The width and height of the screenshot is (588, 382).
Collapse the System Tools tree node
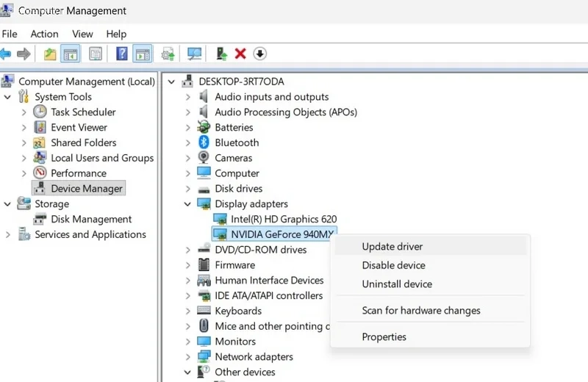(x=7, y=97)
